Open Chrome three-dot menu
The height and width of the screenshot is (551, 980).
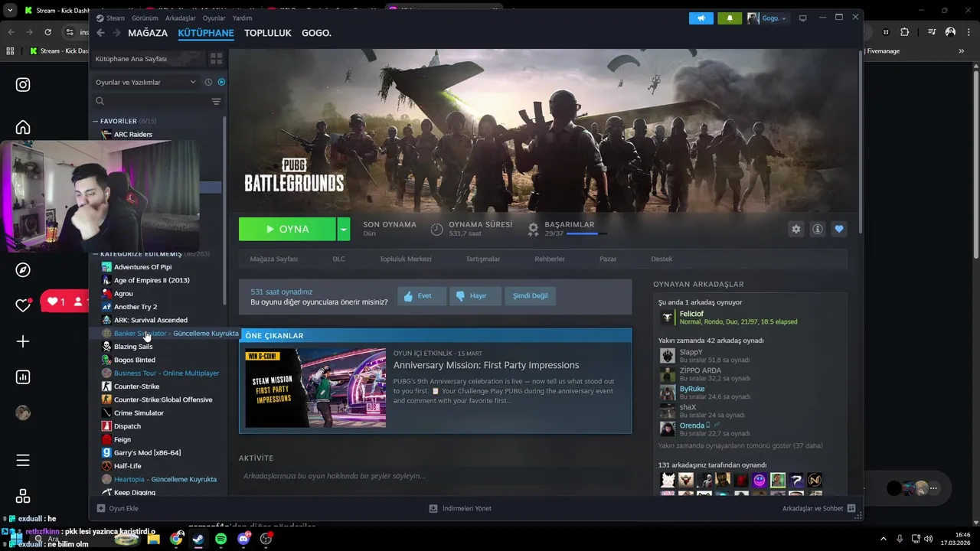968,32
